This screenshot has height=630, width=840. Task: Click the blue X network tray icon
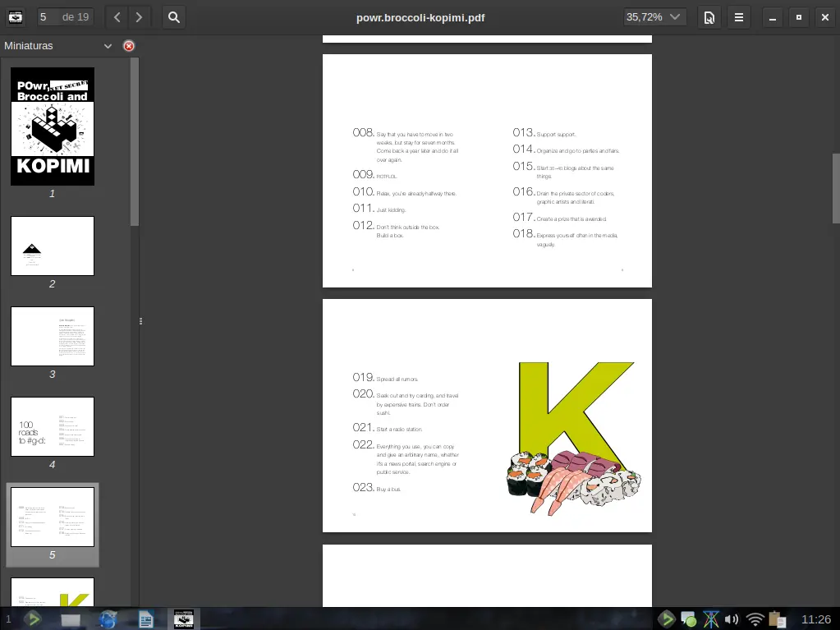click(711, 619)
